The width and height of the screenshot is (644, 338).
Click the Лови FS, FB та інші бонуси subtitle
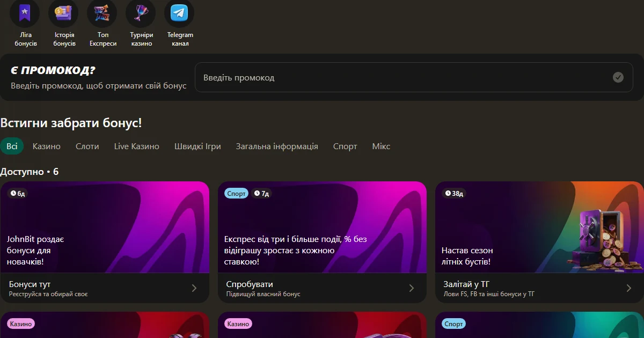489,294
